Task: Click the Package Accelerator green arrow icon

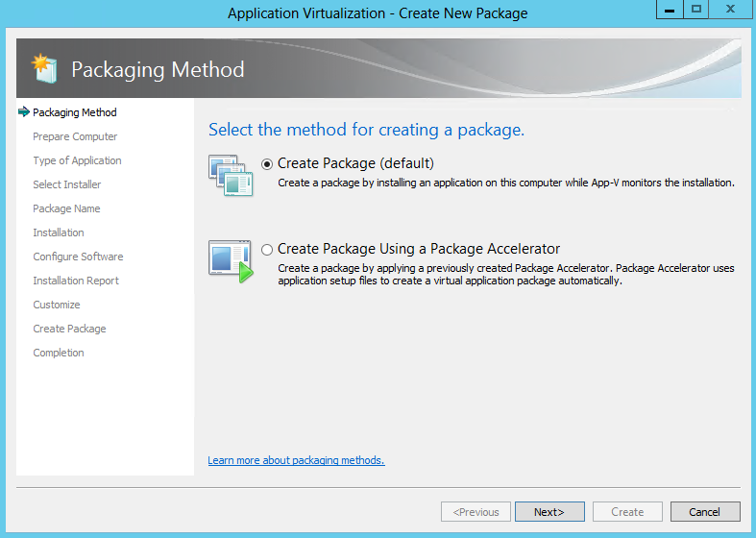Action: pos(231,261)
